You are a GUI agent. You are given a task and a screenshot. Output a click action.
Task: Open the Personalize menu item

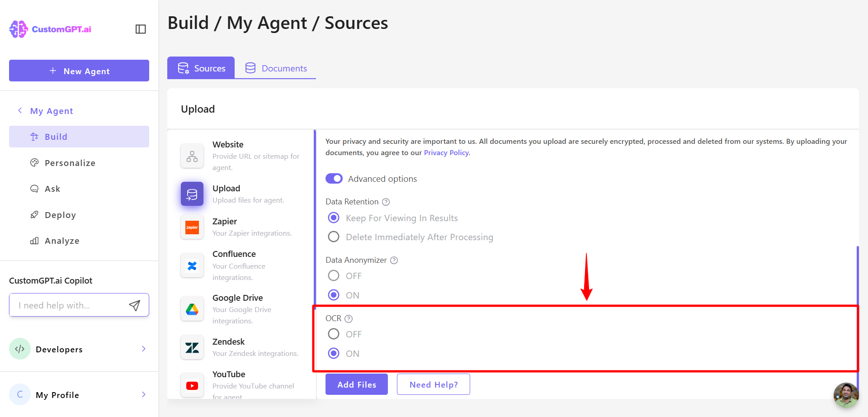coord(79,163)
